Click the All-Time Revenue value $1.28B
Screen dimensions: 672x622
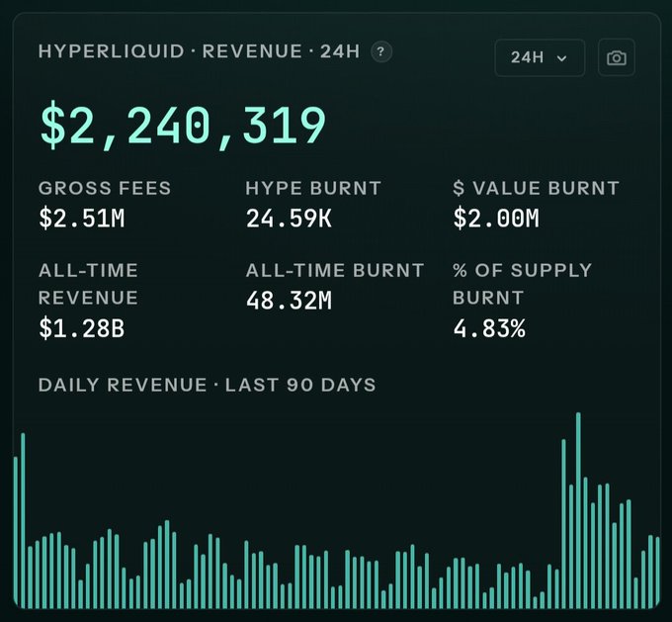(x=81, y=328)
